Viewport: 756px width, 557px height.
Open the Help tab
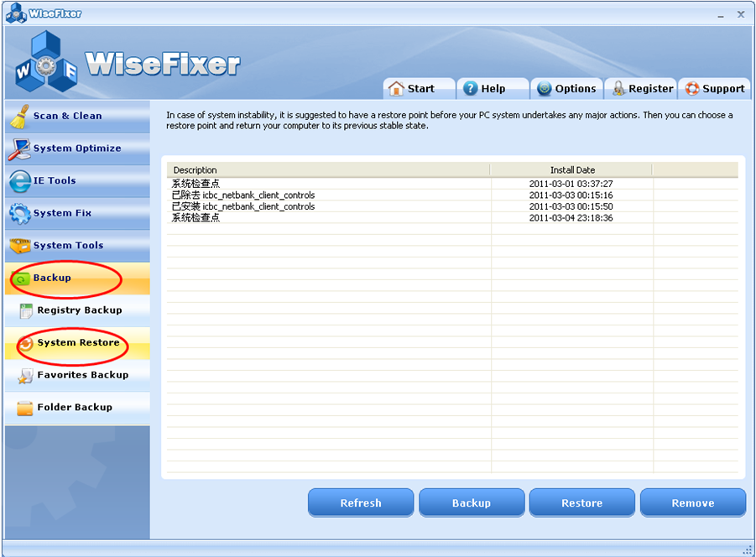click(493, 89)
